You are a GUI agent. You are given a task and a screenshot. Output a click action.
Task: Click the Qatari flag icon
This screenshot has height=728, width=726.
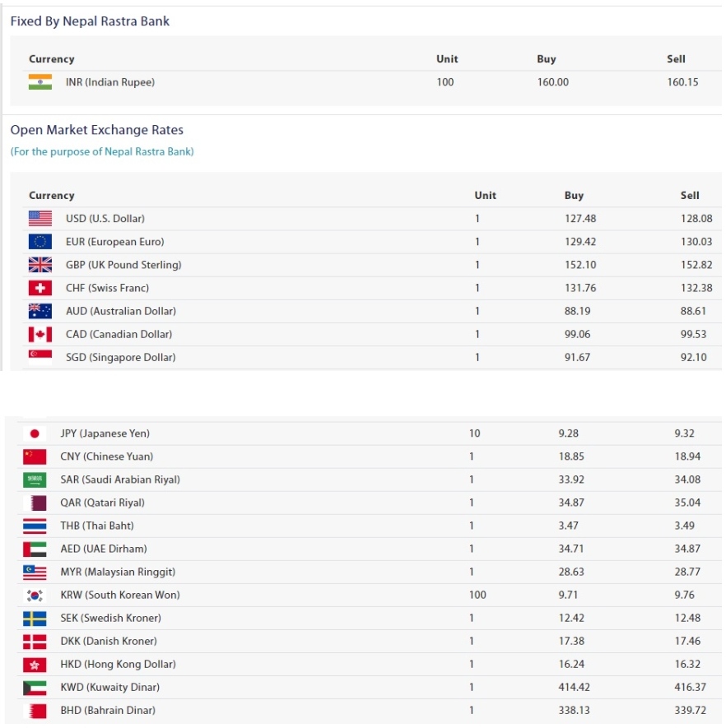coord(35,503)
